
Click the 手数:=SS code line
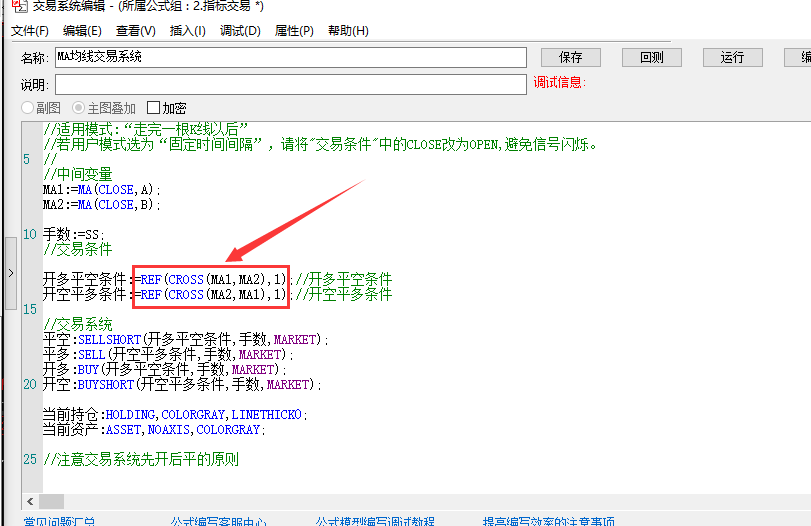pos(73,234)
